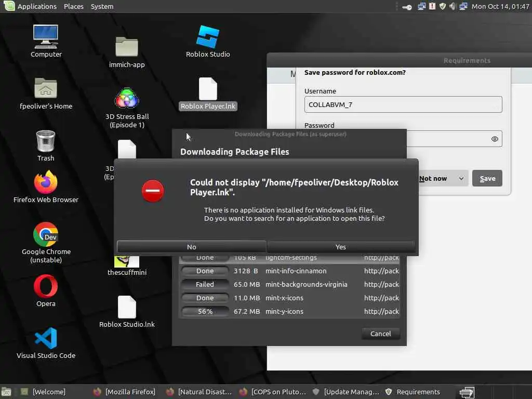Toggle password visibility eye icon
Image resolution: width=532 pixels, height=399 pixels.
pyautogui.click(x=495, y=139)
